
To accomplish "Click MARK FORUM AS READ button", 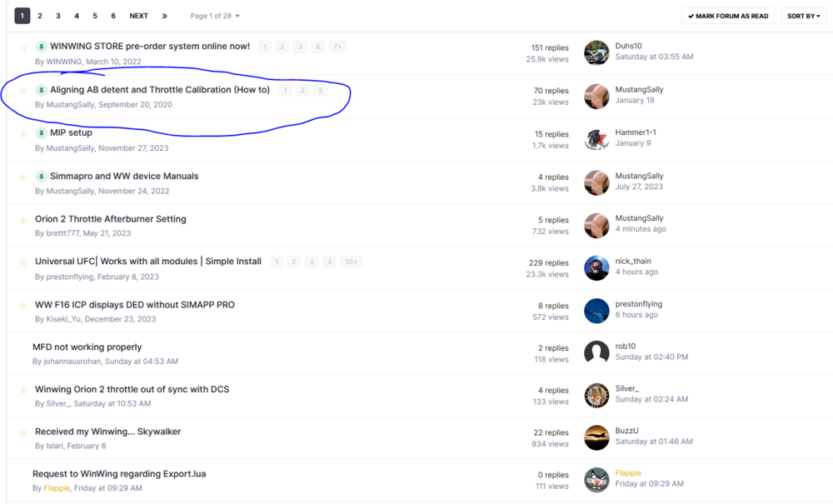I will (728, 16).
